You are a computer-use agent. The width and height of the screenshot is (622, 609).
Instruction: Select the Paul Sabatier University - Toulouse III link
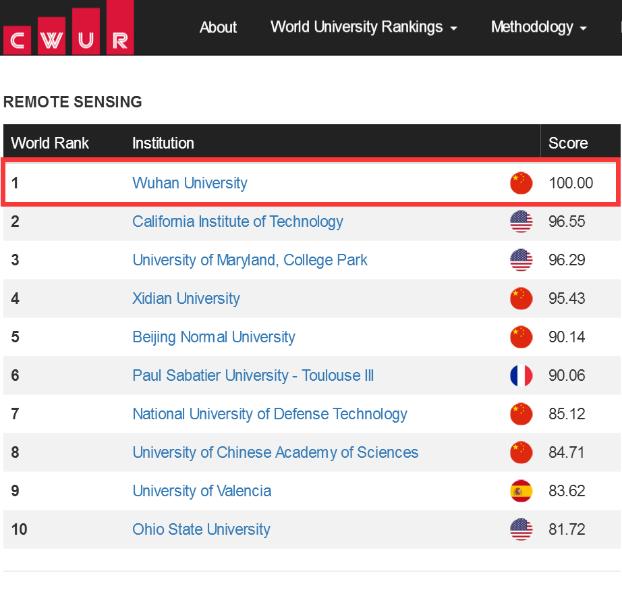click(252, 376)
